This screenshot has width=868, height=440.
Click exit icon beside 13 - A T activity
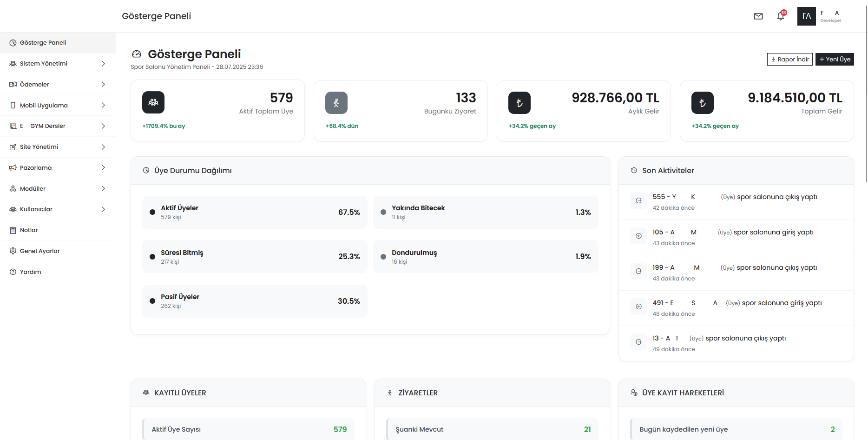coord(639,342)
